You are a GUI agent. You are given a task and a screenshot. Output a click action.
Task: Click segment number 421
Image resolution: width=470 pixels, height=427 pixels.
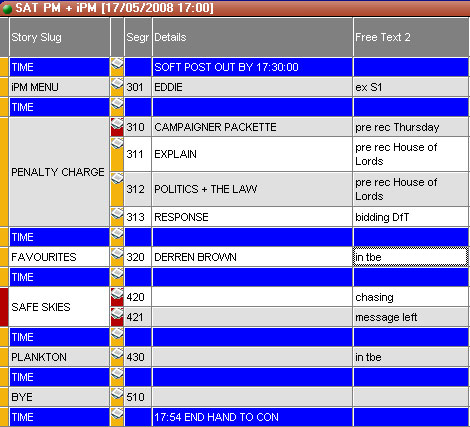click(138, 317)
